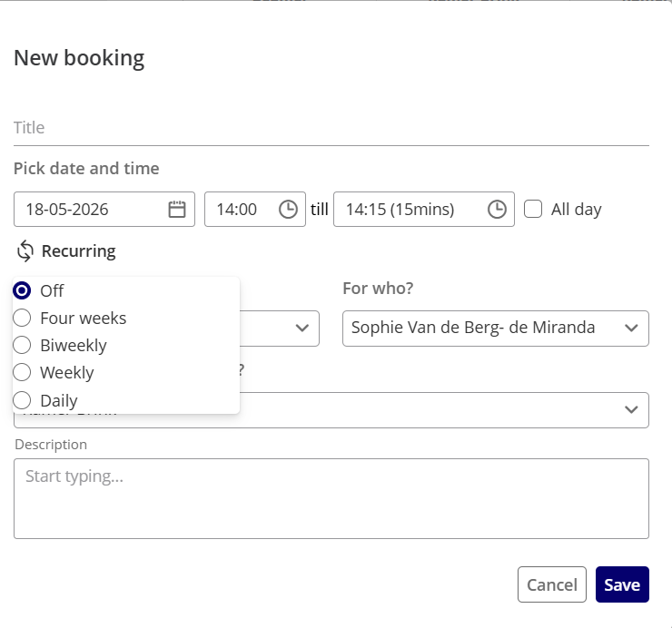Viewport: 672px width, 628px height.
Task: Click the New booking heading
Action: point(79,58)
